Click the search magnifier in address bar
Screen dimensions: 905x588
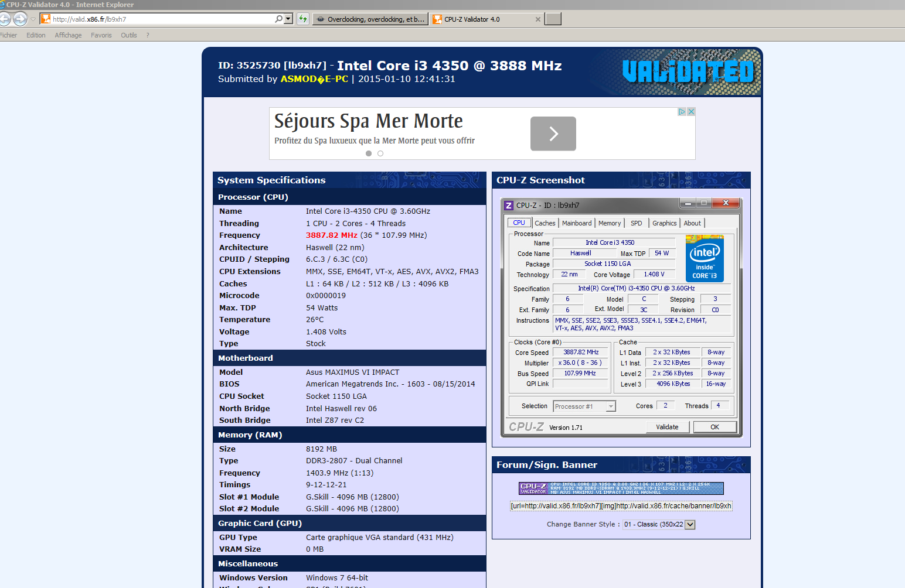pos(279,19)
